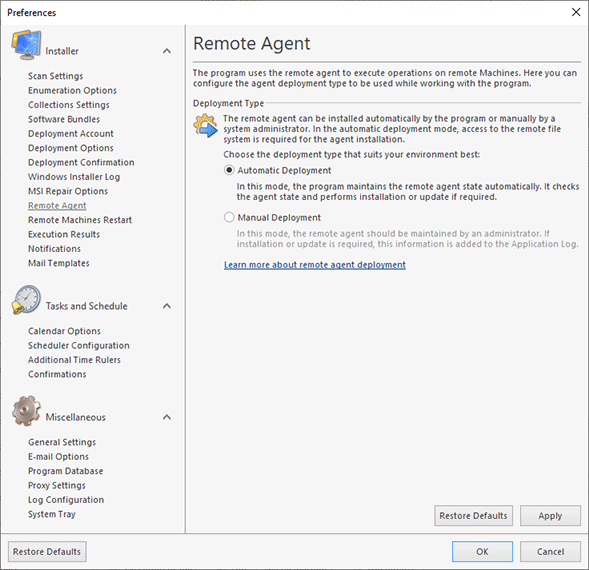
Task: Click the Miscellaneous gear icon
Action: [26, 411]
